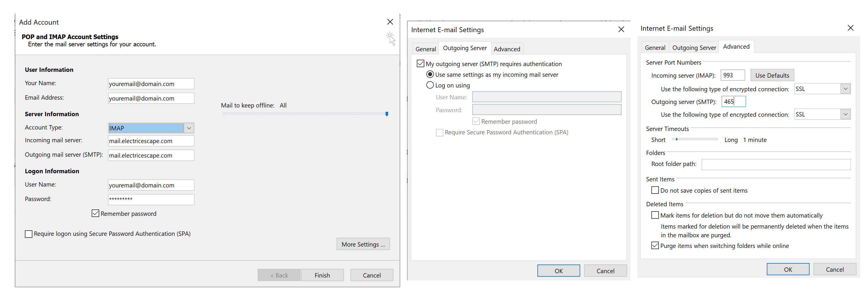Open General tab in Outgoing Server window

point(425,49)
